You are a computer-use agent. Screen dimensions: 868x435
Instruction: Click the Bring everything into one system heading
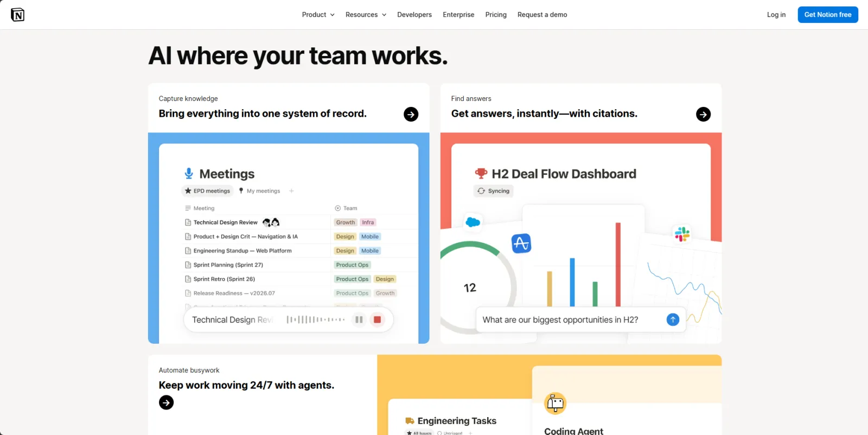(263, 114)
